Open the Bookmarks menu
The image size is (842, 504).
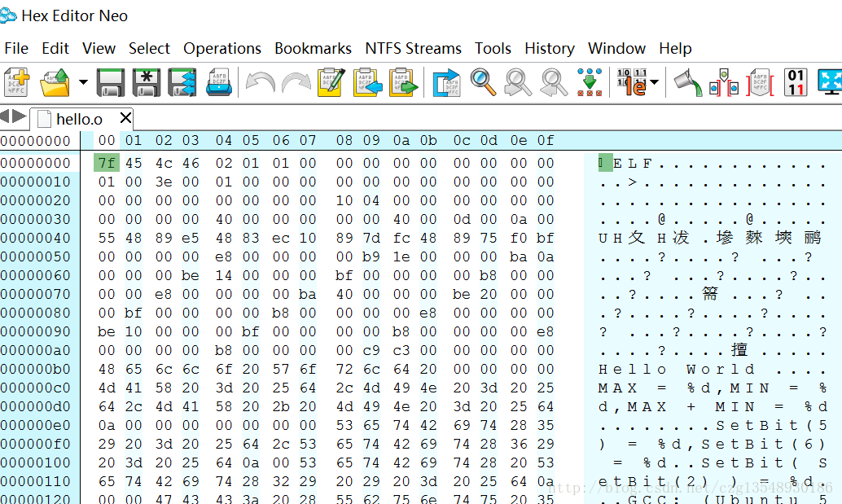tap(313, 48)
